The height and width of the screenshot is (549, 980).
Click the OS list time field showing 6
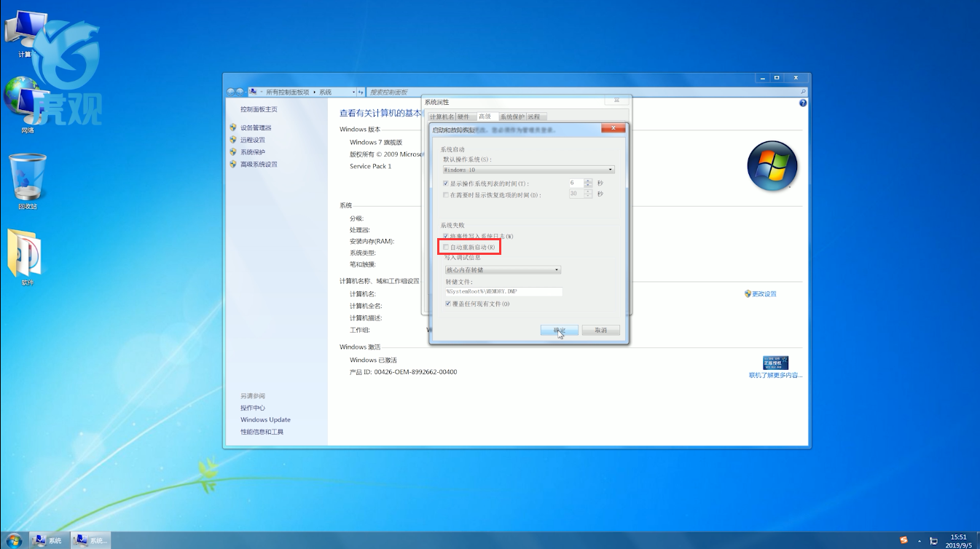tap(576, 183)
